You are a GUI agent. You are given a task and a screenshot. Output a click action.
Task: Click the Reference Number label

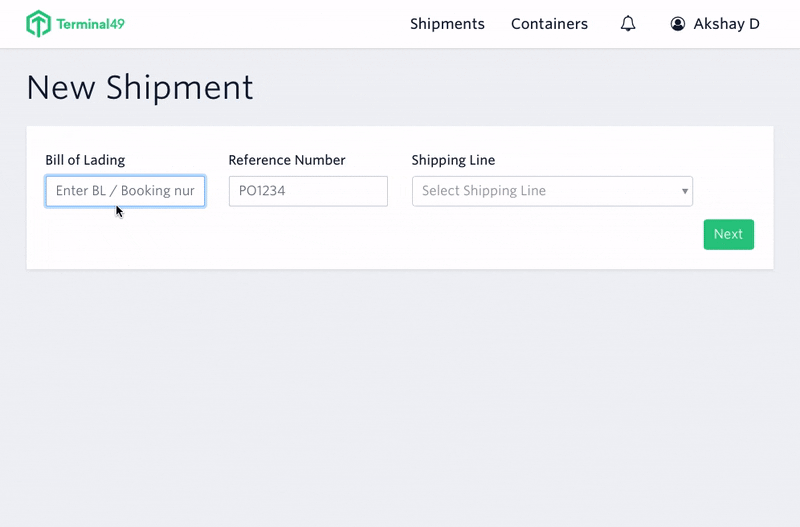[287, 160]
